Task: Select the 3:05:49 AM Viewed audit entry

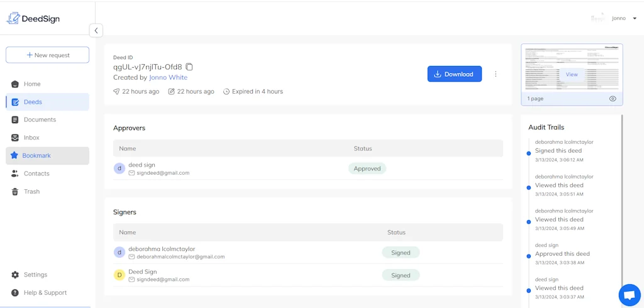Action: pos(564,219)
